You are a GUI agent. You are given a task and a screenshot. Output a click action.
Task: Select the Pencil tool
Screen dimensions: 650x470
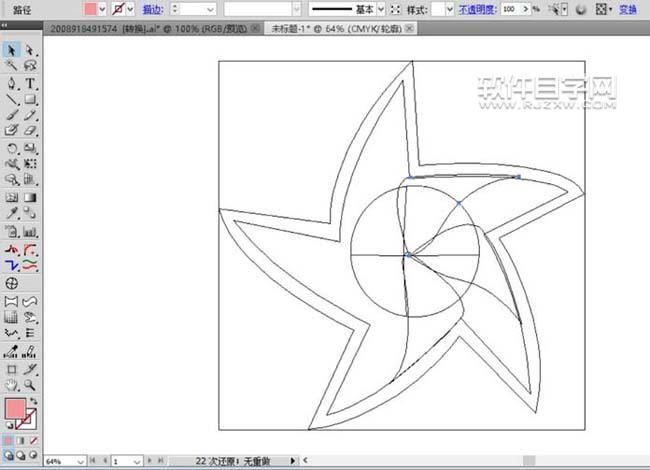29,115
